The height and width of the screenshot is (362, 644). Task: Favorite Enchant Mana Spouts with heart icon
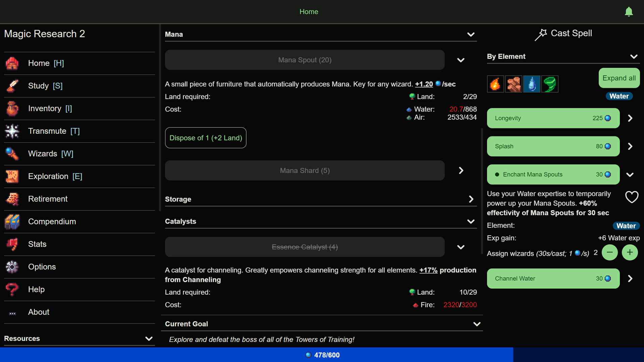632,197
